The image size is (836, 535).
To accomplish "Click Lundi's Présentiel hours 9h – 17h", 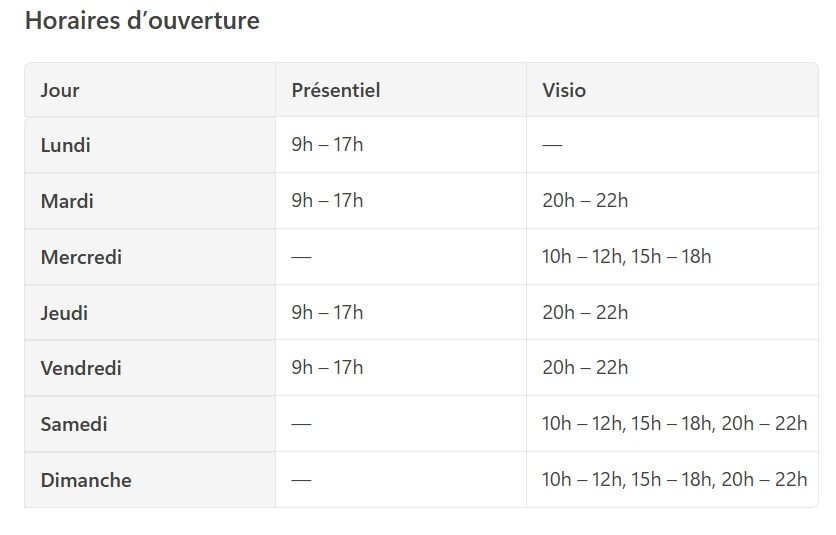I will click(327, 145).
